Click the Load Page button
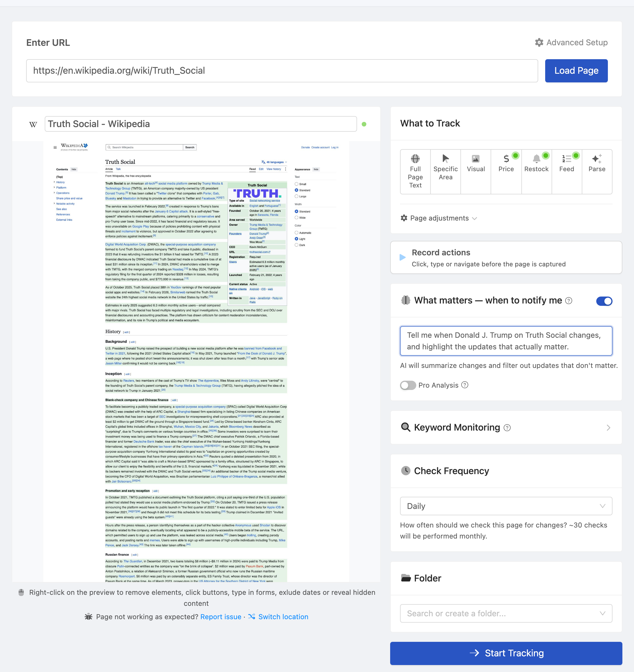 pyautogui.click(x=576, y=71)
